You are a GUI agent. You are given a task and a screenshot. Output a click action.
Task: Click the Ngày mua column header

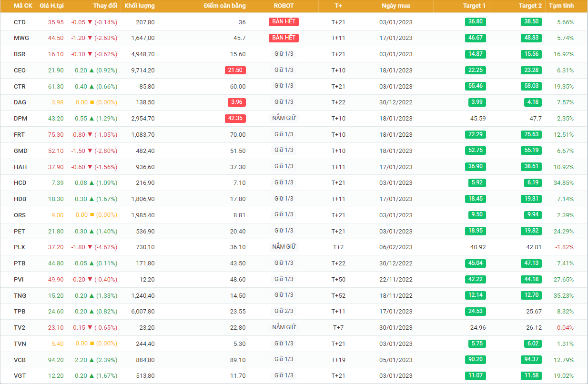(395, 6)
